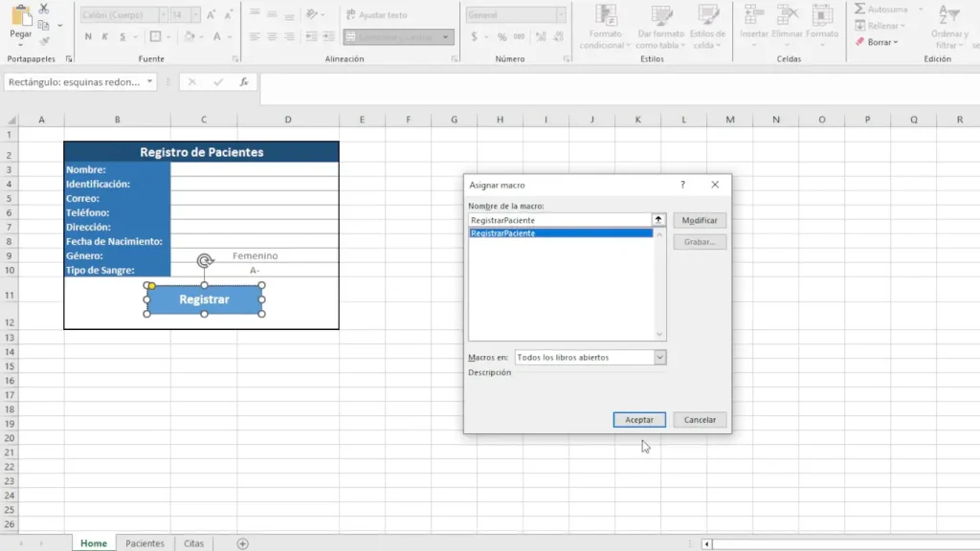
Task: Click the formula bar input area
Action: pyautogui.click(x=619, y=89)
